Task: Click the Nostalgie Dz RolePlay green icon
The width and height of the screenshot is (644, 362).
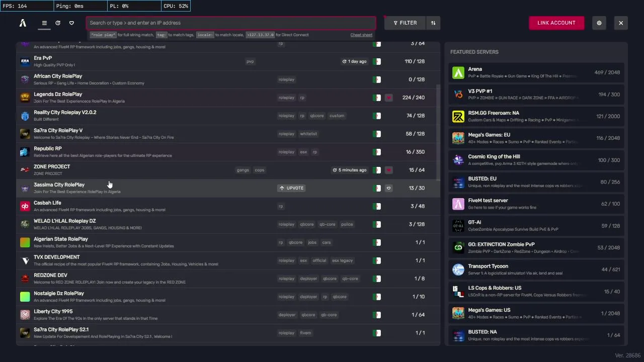Action: (x=25, y=297)
